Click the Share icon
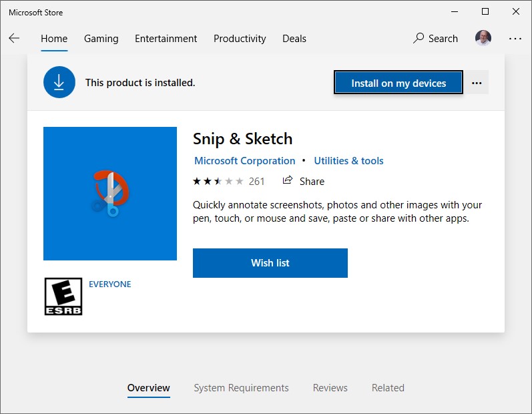Viewport: 532px width, 414px height. [288, 180]
